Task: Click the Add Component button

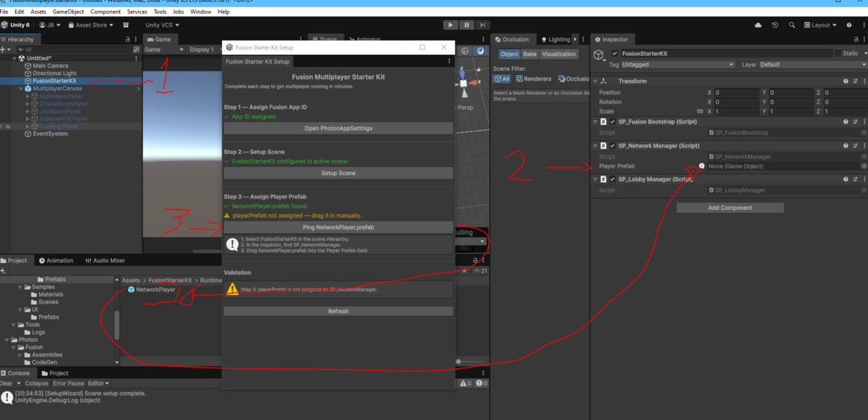Action: (730, 207)
